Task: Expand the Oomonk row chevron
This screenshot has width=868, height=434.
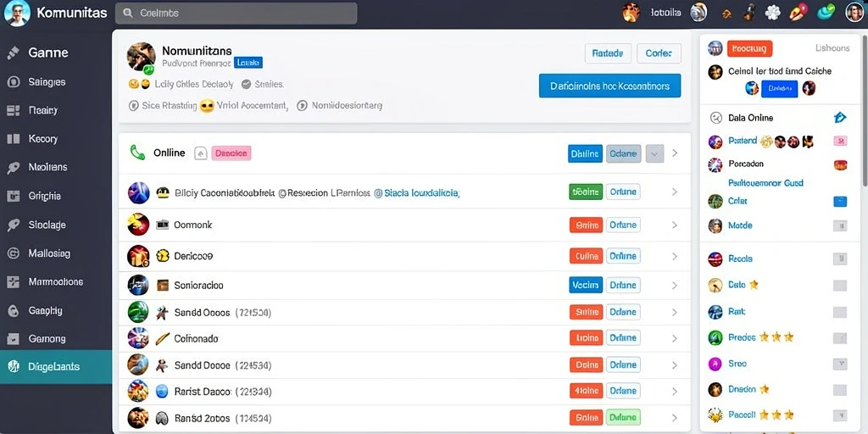Action: (674, 225)
